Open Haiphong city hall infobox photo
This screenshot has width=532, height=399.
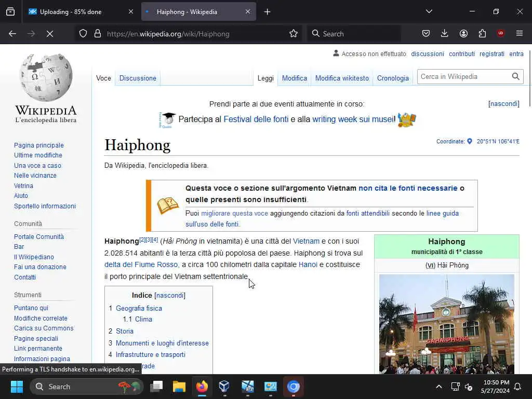point(446,324)
